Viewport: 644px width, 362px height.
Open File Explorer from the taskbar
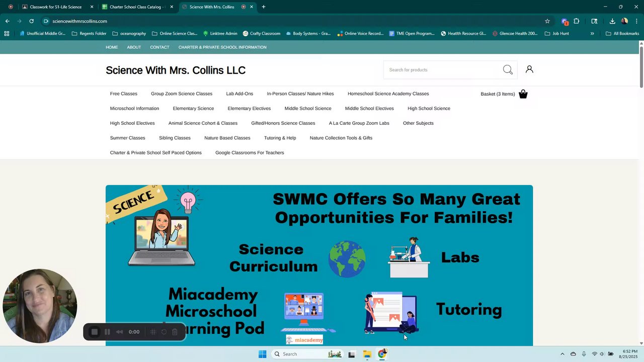[367, 354]
